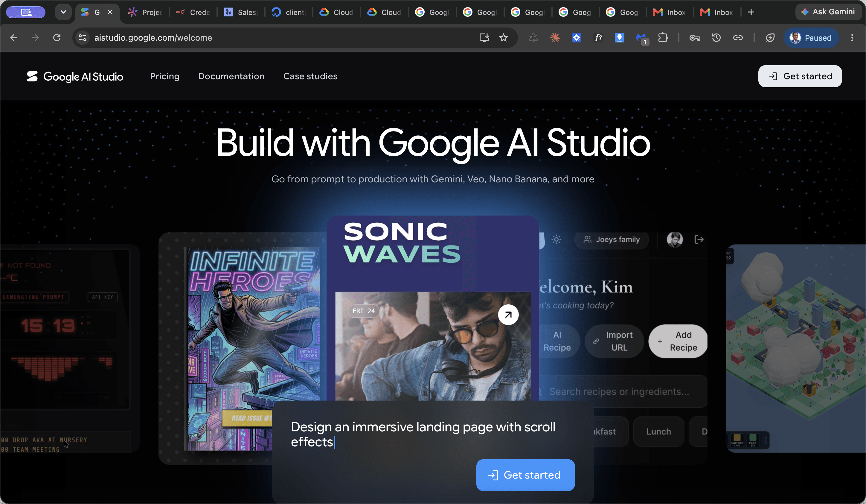Click the leaf performance icon in toolbar
This screenshot has width=866, height=504.
click(x=770, y=38)
